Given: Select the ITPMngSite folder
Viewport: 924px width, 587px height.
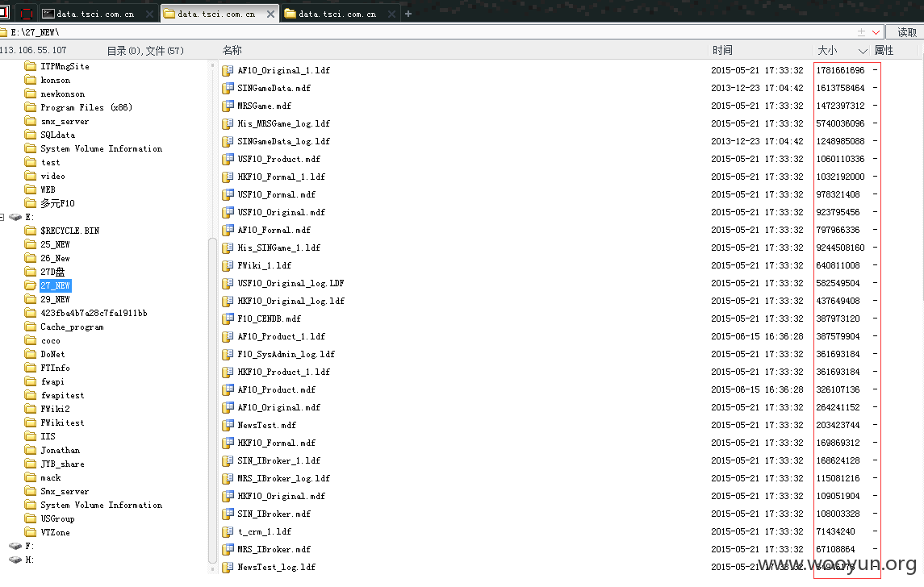Looking at the screenshot, I should pos(65,67).
